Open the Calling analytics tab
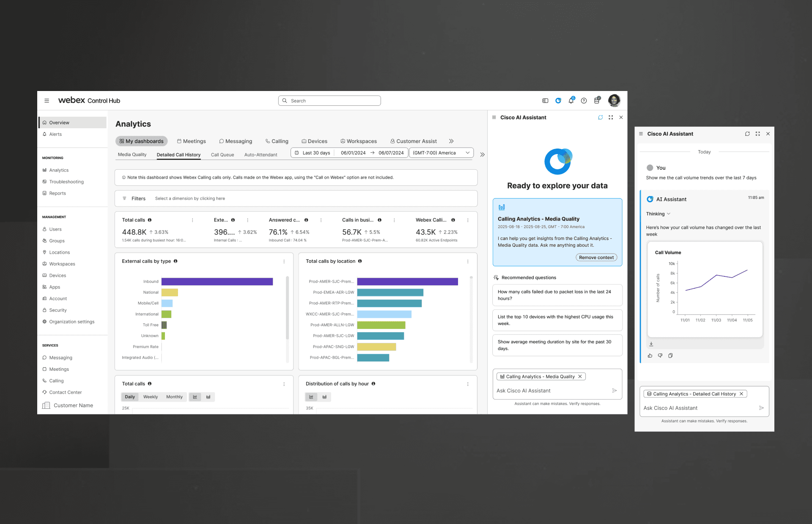The height and width of the screenshot is (524, 812). pos(277,141)
